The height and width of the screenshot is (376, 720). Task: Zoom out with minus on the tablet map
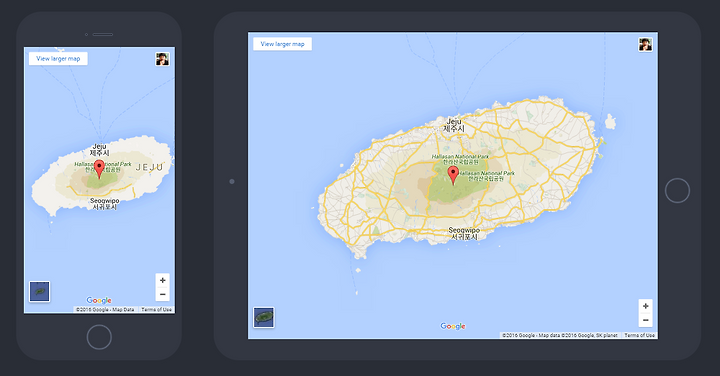pyautogui.click(x=646, y=320)
